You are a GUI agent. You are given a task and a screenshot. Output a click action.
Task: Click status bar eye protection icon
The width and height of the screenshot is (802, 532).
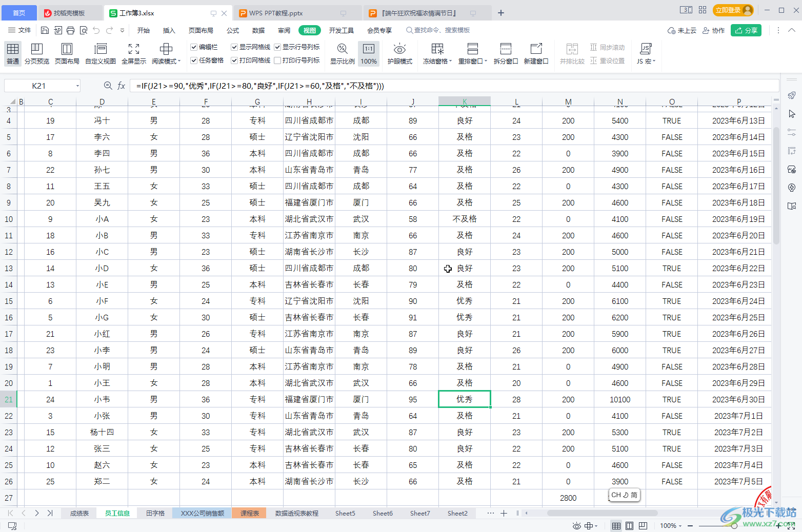(x=577, y=526)
